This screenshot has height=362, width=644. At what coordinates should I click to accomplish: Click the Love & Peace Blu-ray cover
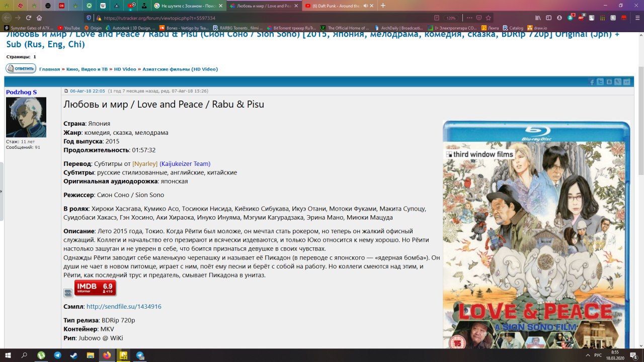point(536,234)
